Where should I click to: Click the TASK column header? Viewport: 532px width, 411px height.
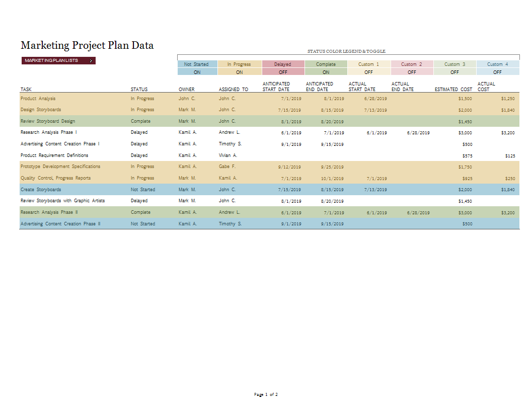click(x=26, y=90)
